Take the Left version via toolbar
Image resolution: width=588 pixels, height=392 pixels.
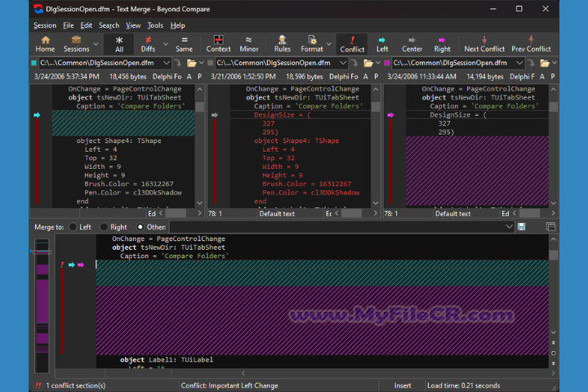click(382, 44)
